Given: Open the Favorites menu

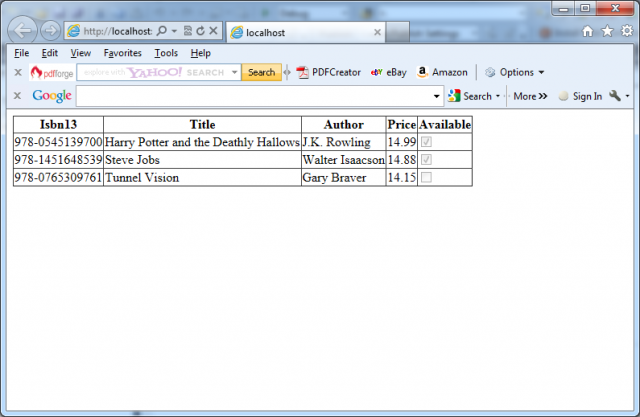Looking at the screenshot, I should [122, 53].
